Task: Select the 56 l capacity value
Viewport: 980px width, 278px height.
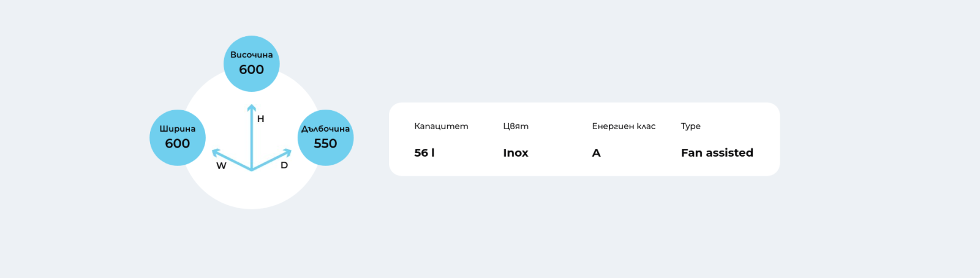Action: point(424,152)
